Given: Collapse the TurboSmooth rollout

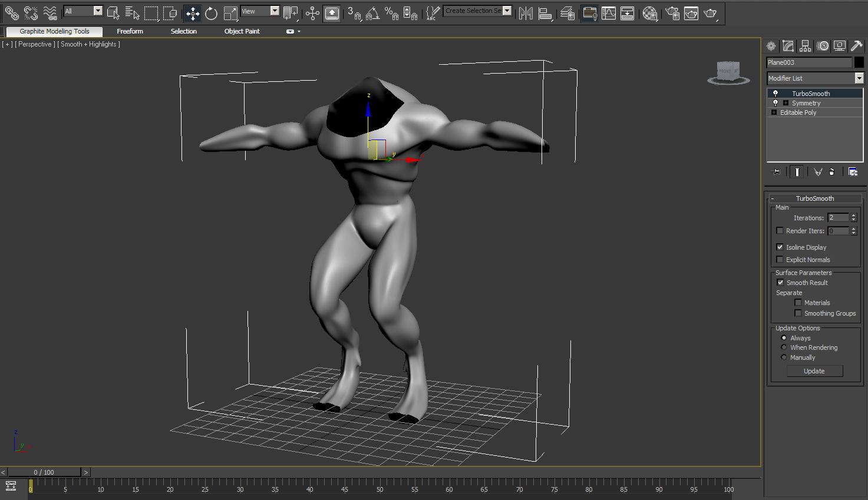Looking at the screenshot, I should click(815, 198).
